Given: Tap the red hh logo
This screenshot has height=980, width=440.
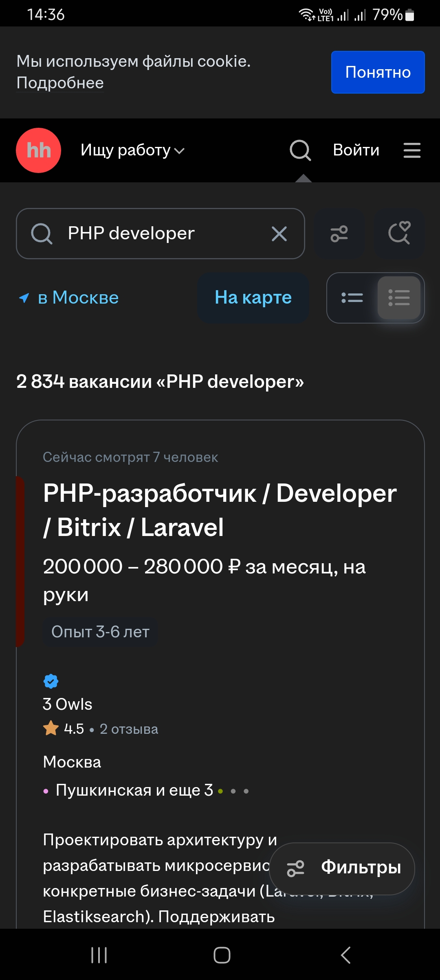Looking at the screenshot, I should pyautogui.click(x=39, y=150).
